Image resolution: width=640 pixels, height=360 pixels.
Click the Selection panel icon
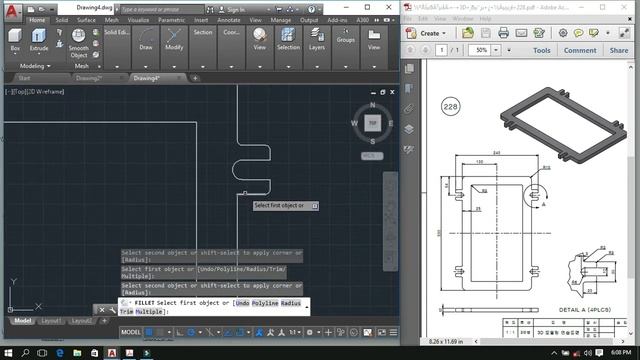[288, 36]
